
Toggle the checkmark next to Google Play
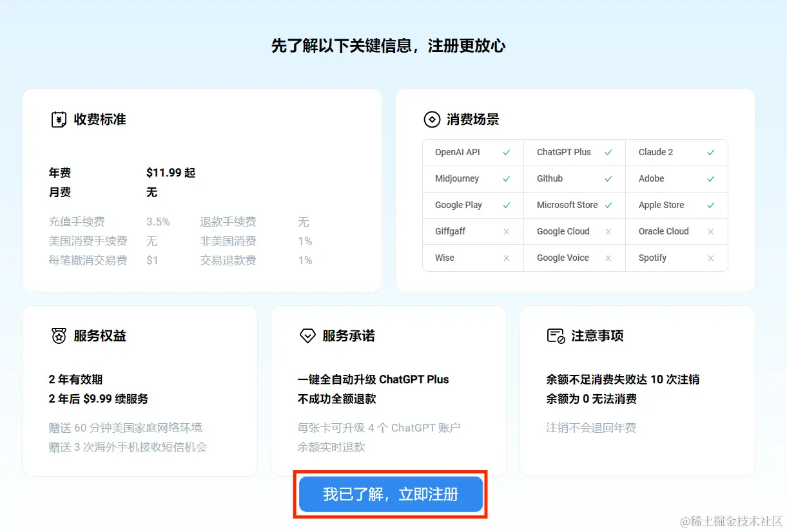click(506, 205)
